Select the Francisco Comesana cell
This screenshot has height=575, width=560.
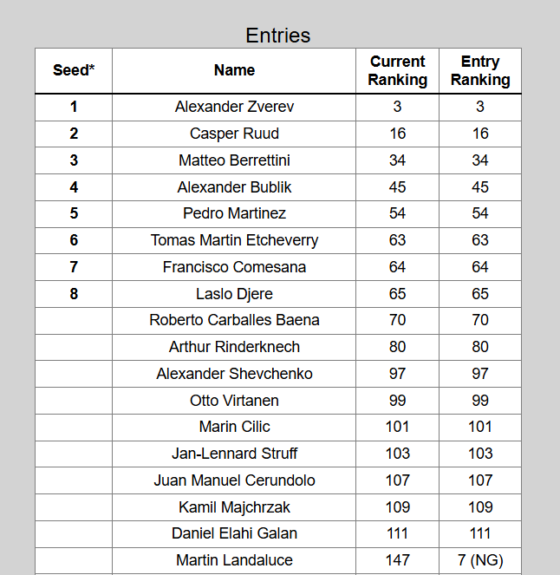coord(234,267)
